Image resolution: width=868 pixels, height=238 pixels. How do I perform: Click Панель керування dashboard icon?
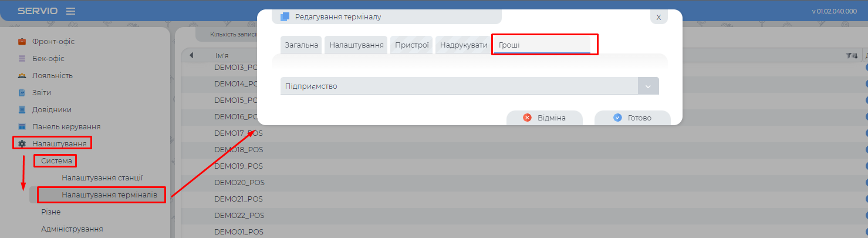click(x=22, y=127)
